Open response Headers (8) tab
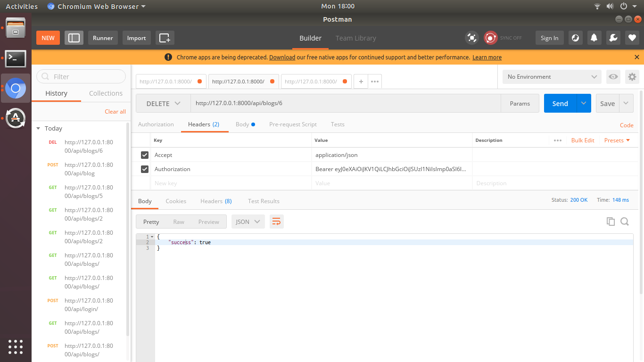 pyautogui.click(x=216, y=201)
